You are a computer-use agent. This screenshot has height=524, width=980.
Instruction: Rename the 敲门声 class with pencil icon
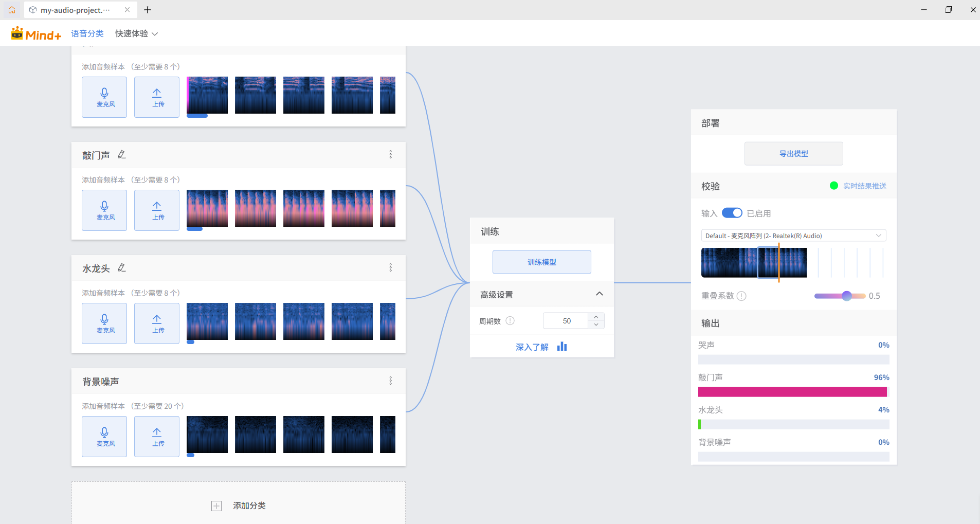tap(122, 155)
